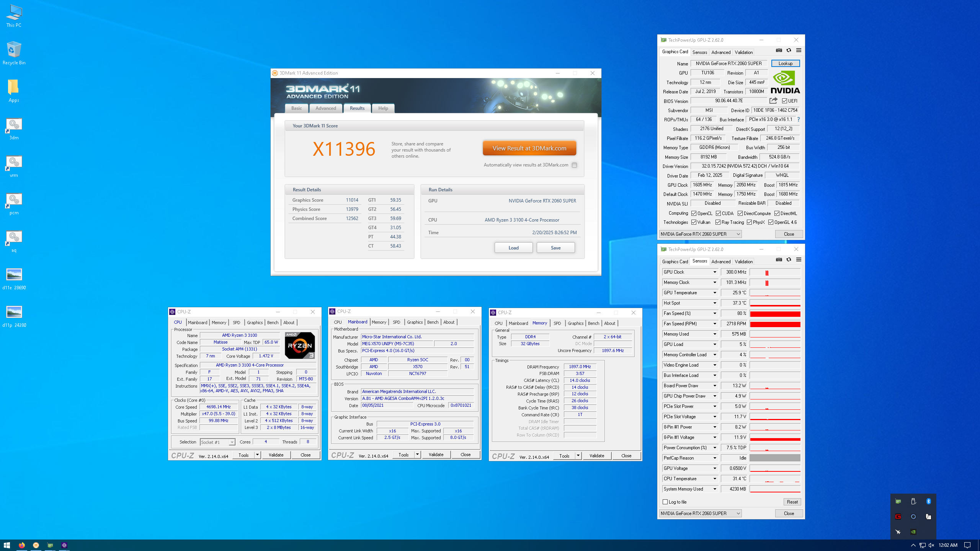Screen dimensions: 980x551
Task: Open GPU selector dropdown in top GPU-Z
Action: (x=700, y=234)
